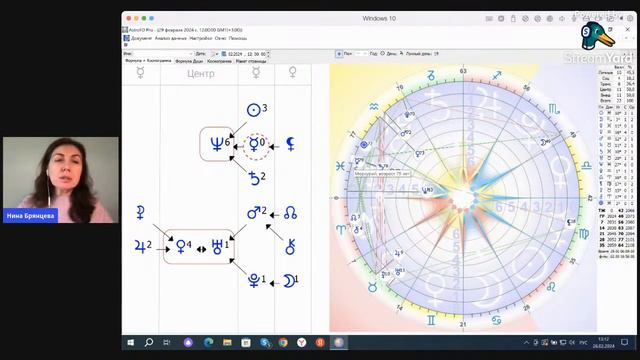Screen dimensions: 640x360
Task: Click the date and time input field
Action: click(x=247, y=54)
